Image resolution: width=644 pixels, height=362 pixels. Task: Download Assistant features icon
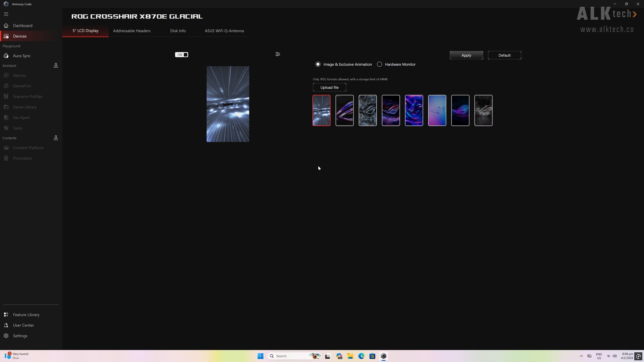pyautogui.click(x=56, y=66)
